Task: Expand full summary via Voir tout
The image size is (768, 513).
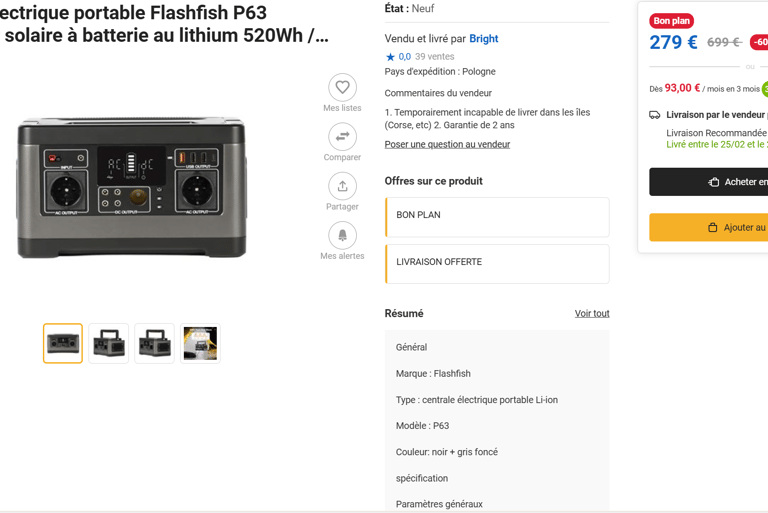Action: [x=591, y=313]
